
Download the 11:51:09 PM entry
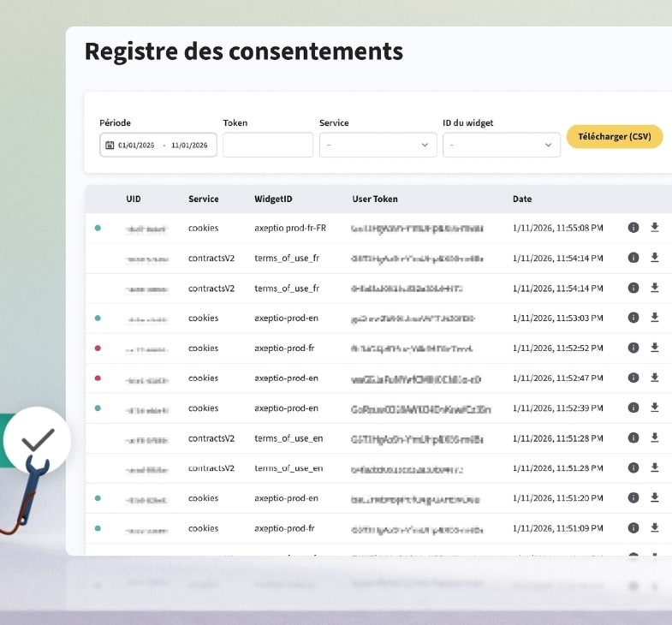point(654,527)
